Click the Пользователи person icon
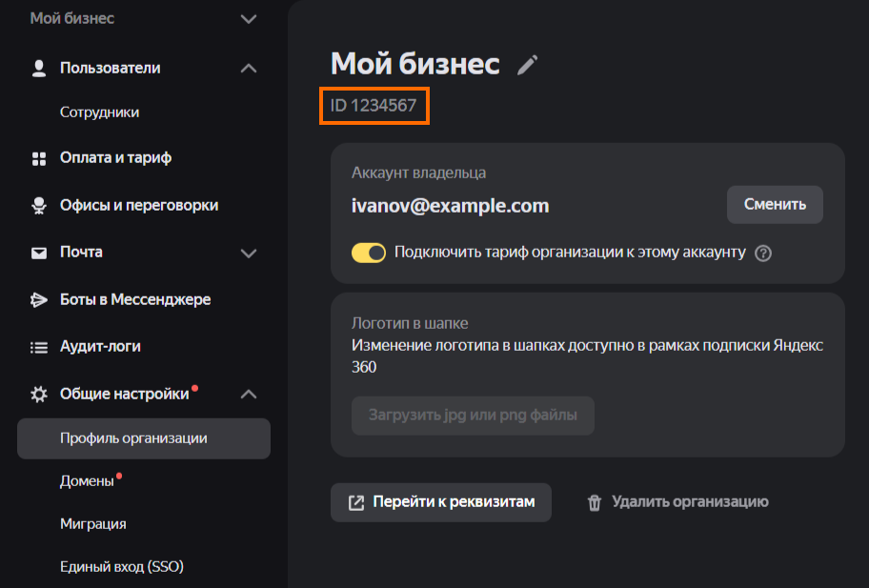This screenshot has width=869, height=588. 39,68
